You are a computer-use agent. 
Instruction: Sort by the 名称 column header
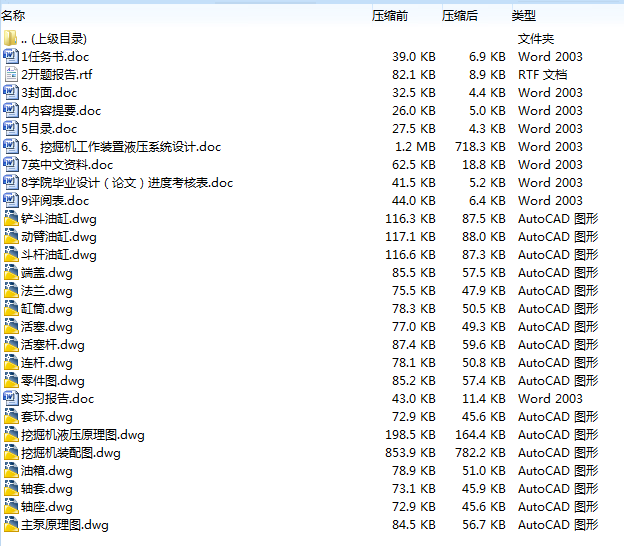tap(13, 16)
